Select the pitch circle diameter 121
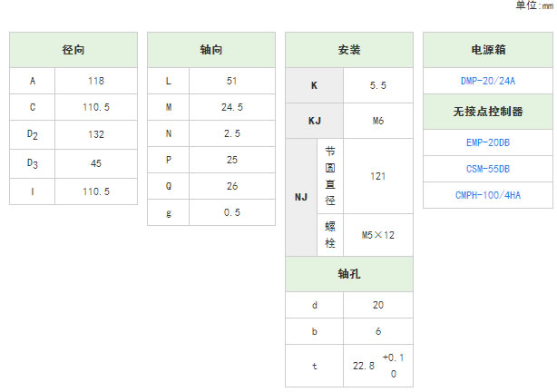 (x=378, y=176)
